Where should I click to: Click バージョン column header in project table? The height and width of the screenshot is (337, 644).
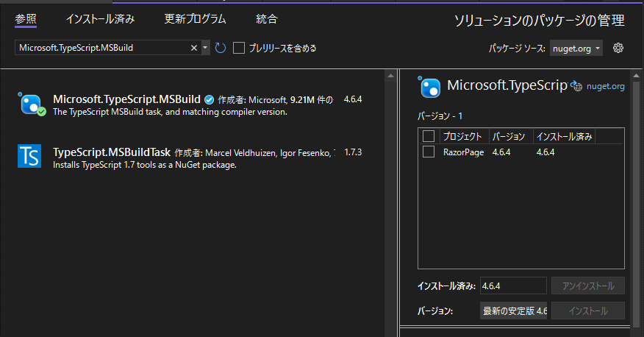click(509, 136)
